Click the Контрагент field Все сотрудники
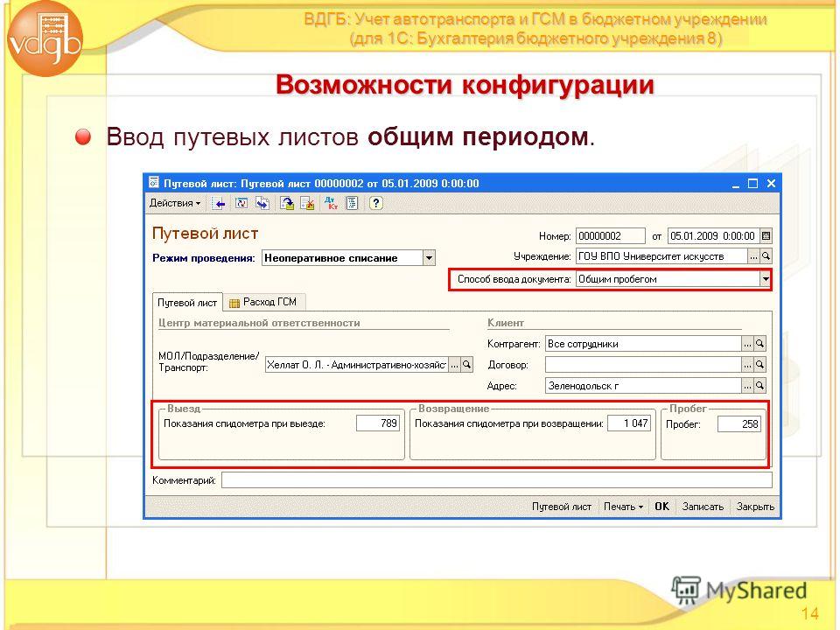The height and width of the screenshot is (630, 840). tap(643, 344)
